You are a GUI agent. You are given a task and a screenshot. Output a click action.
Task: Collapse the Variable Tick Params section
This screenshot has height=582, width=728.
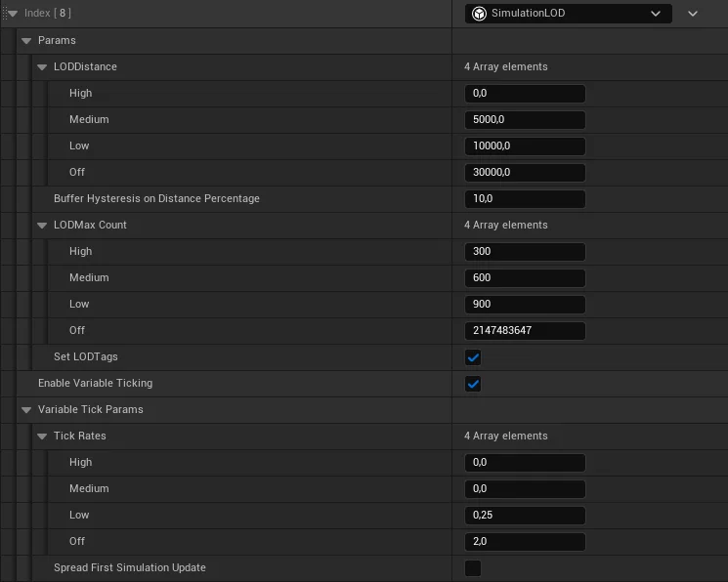pyautogui.click(x=26, y=410)
